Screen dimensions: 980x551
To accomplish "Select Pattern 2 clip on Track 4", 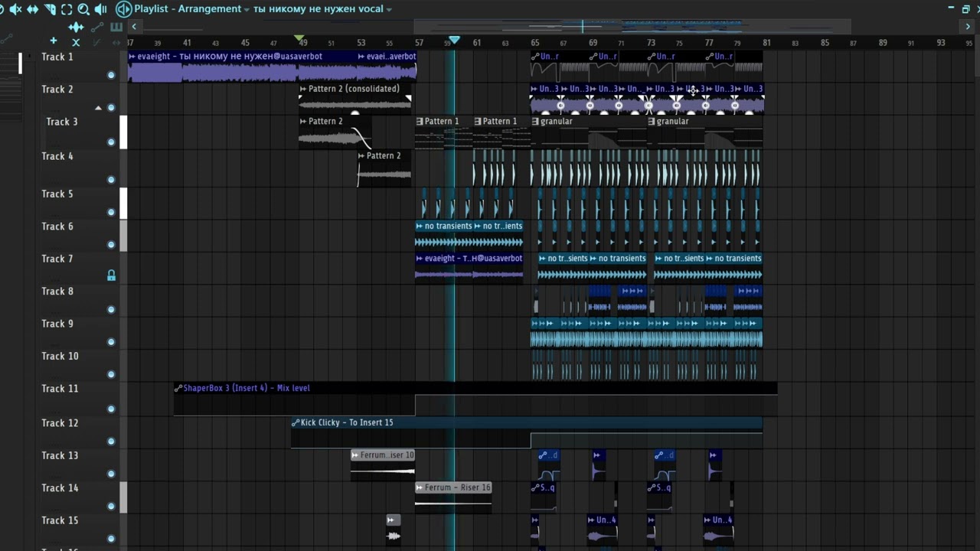I will click(384, 169).
